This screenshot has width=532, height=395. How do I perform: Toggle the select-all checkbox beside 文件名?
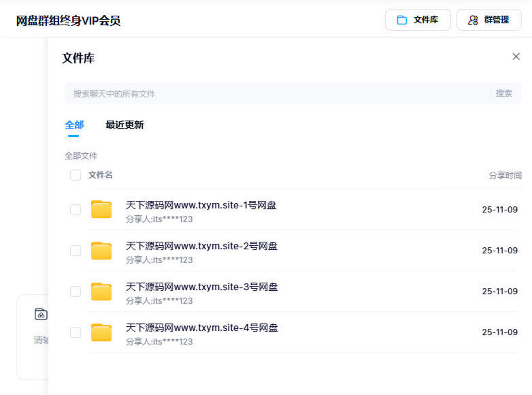click(x=76, y=176)
